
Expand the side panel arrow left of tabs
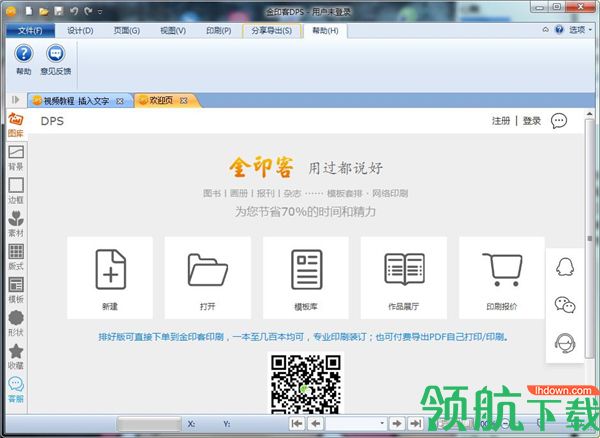pos(15,100)
